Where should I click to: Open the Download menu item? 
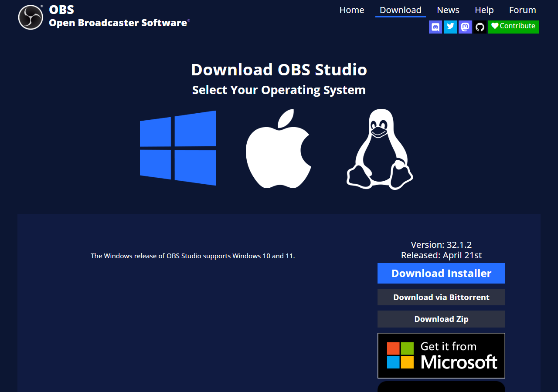[x=401, y=10]
